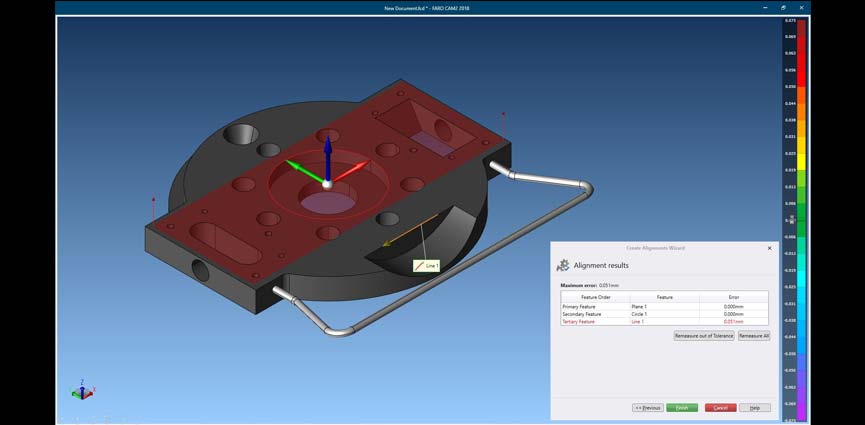Click the white origin sphere of the triad

point(325,184)
